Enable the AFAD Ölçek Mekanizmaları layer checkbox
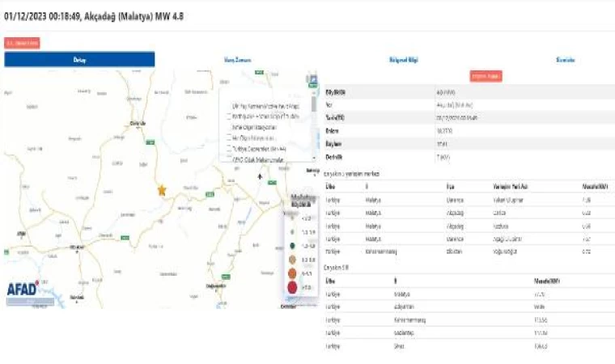 point(229,159)
